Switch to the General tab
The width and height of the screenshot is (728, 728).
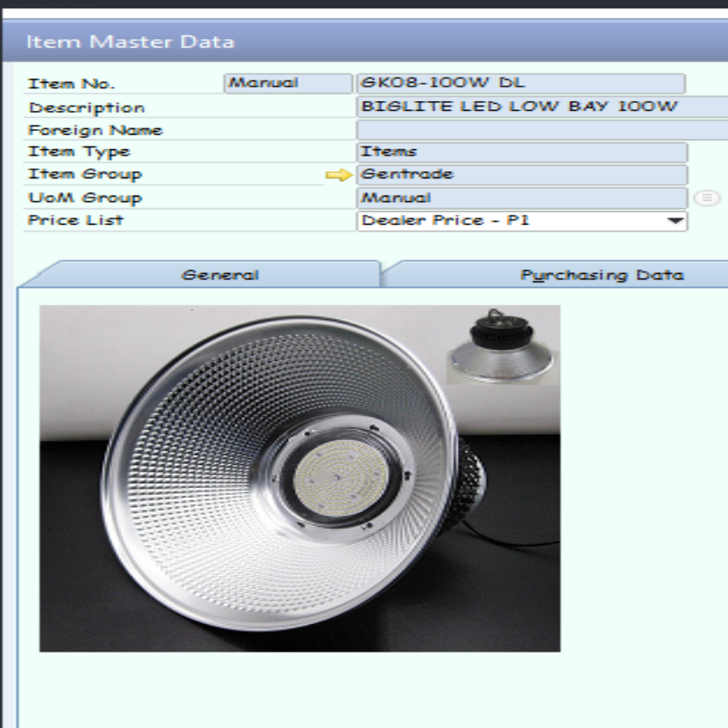point(219,275)
